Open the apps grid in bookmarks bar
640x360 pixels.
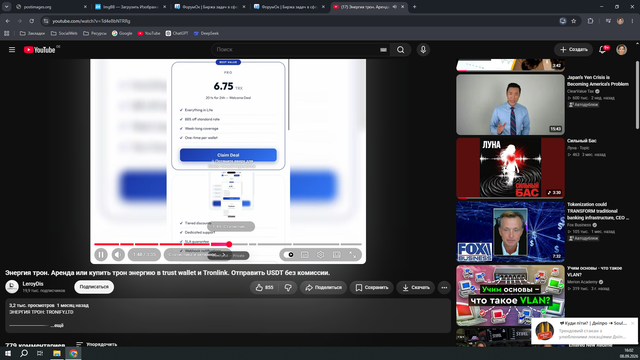(7, 33)
